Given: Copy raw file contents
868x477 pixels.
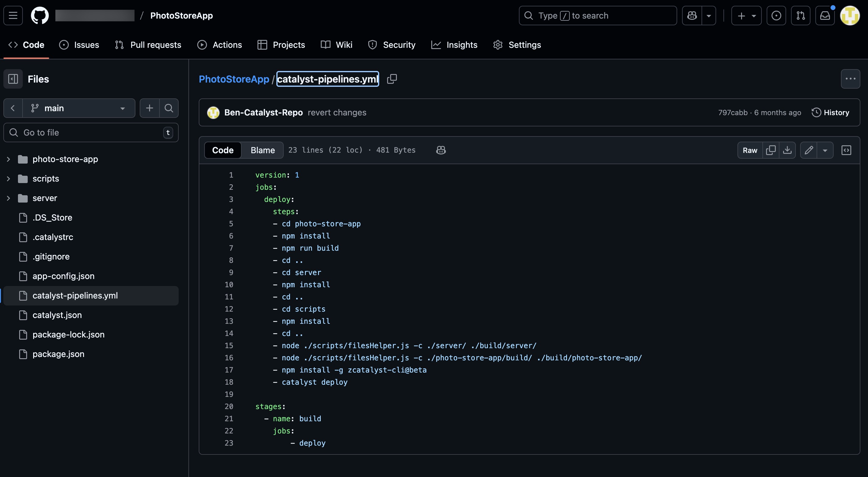Looking at the screenshot, I should [771, 150].
